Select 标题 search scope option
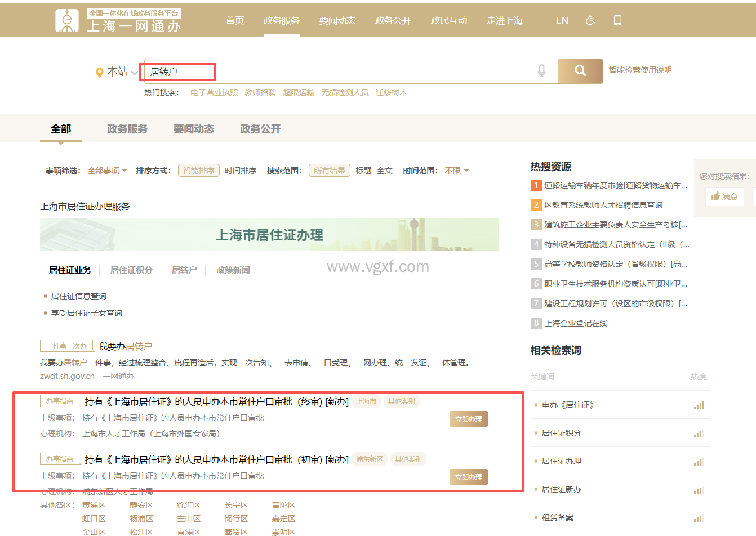 pos(363,171)
